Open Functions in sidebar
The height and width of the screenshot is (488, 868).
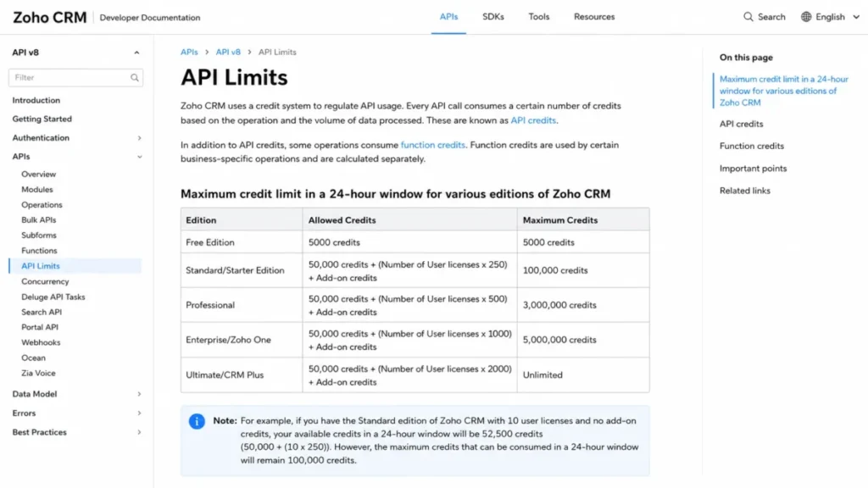pos(39,251)
